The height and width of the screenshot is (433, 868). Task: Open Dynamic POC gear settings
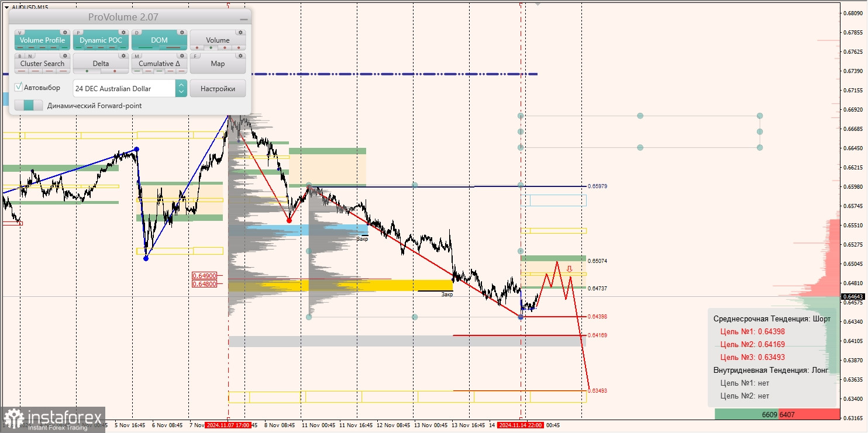123,33
